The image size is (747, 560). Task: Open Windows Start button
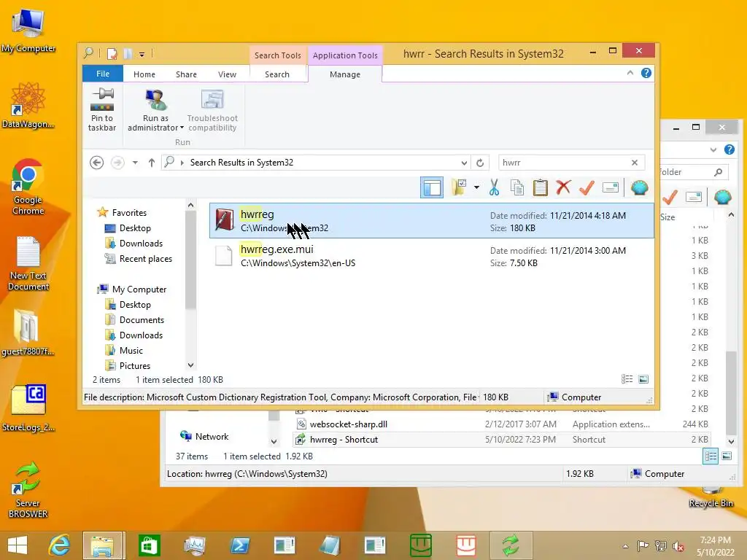[x=18, y=545]
